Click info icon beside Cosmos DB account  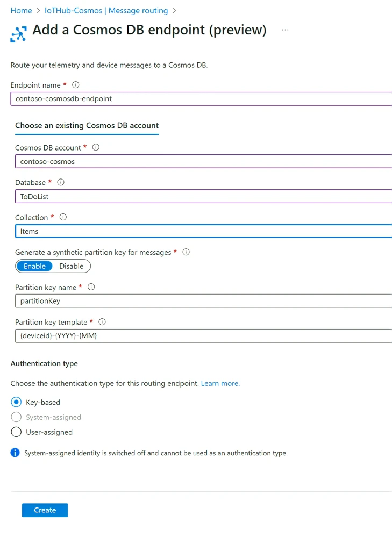96,147
